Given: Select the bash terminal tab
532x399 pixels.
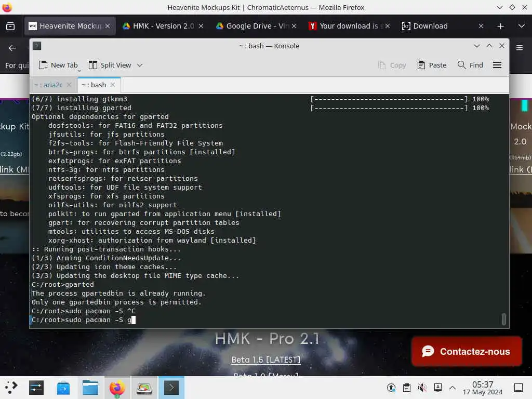Looking at the screenshot, I should point(98,85).
